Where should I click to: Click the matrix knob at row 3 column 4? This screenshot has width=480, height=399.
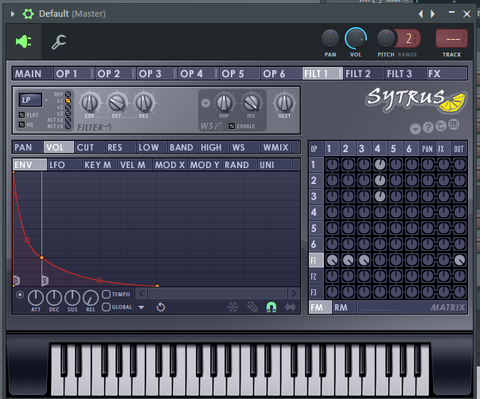380,196
